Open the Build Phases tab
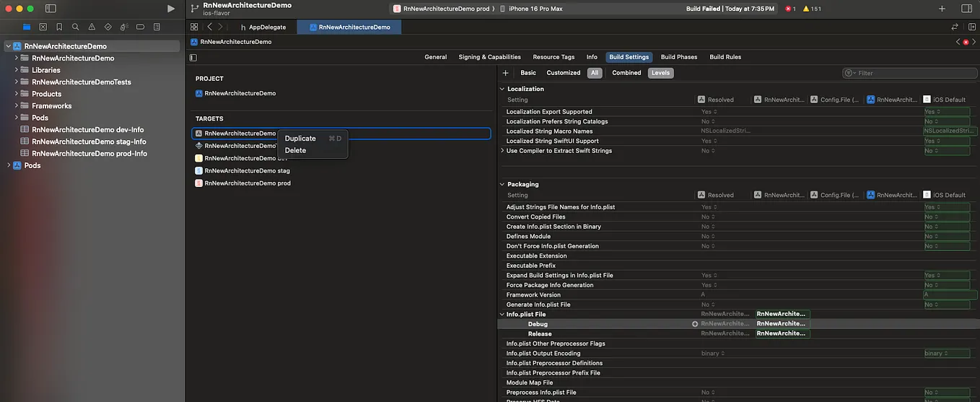The height and width of the screenshot is (402, 980). coord(679,57)
